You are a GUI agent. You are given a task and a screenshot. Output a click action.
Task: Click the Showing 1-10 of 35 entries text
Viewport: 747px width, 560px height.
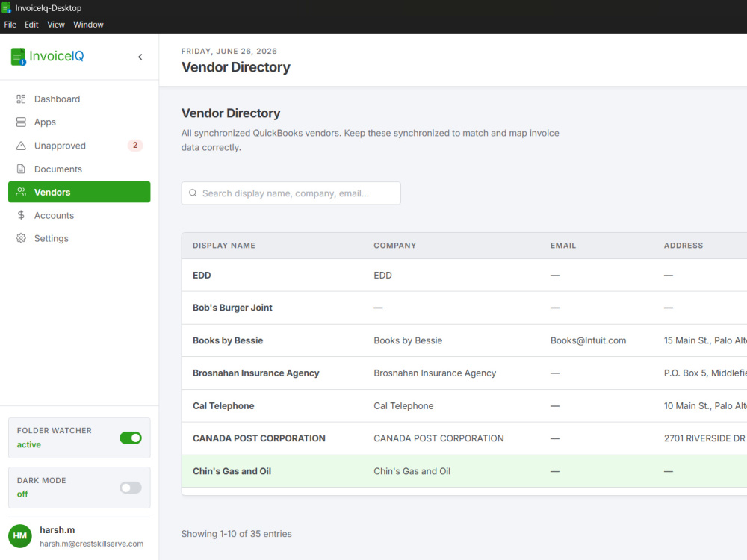236,534
